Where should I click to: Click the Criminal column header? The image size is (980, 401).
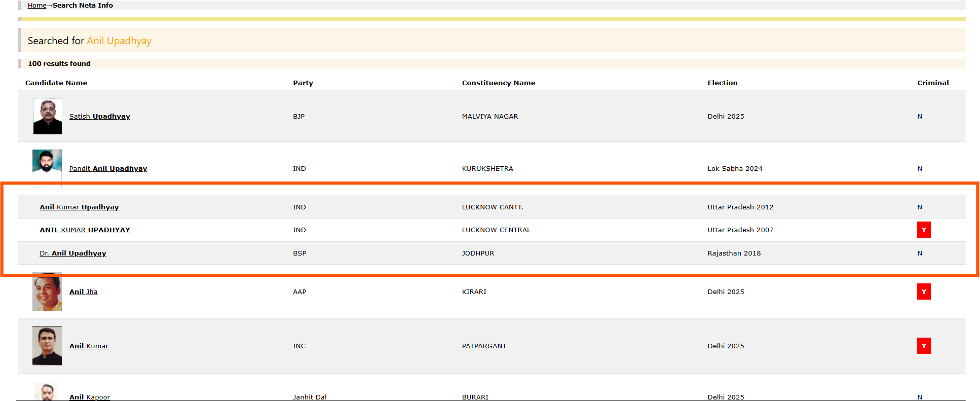932,83
